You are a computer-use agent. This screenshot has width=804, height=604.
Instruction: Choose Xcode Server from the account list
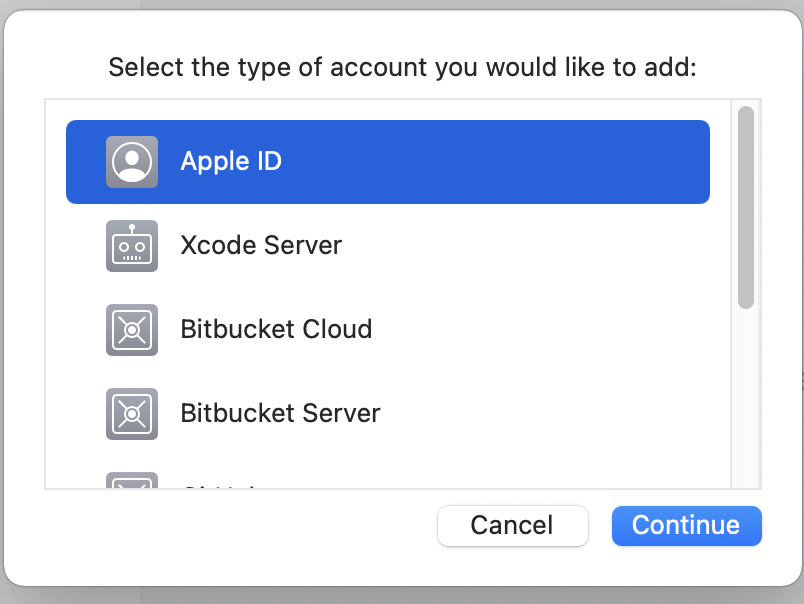tap(261, 245)
